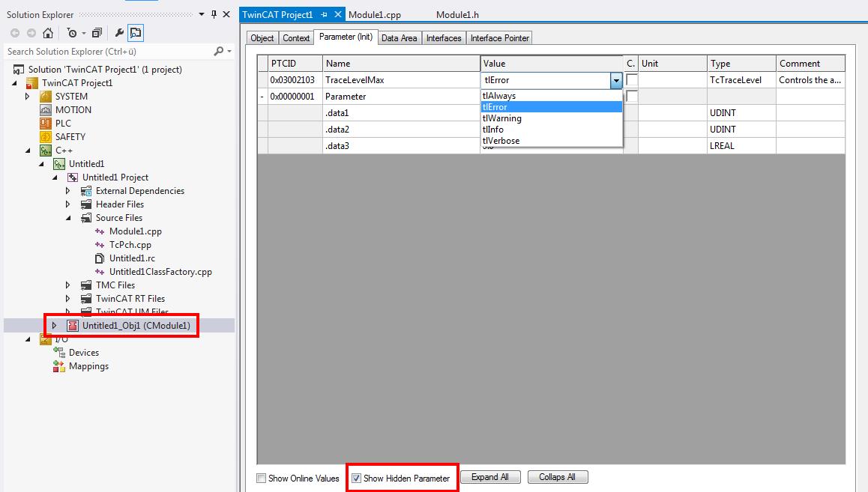
Task: Choose tlInfo from the trace level list
Action: point(552,130)
